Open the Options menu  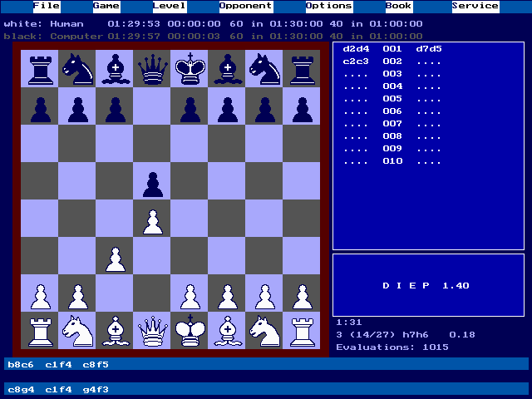329,7
